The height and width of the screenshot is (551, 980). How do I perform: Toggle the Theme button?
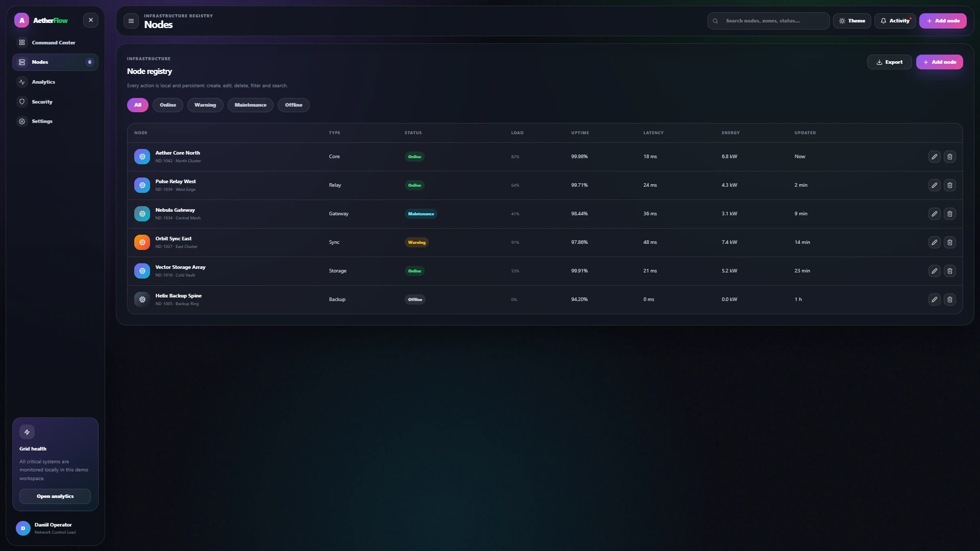(852, 21)
